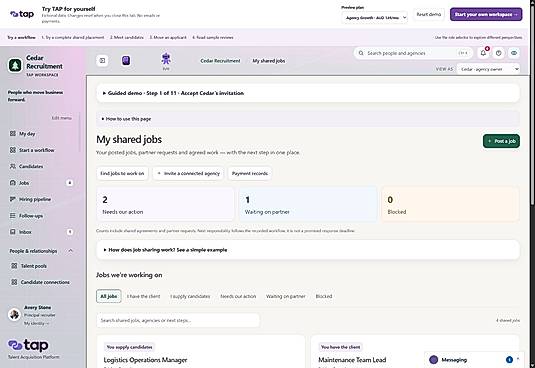The image size is (535, 368).
Task: Open the Logistics Operations Manager job card
Action: [201, 352]
